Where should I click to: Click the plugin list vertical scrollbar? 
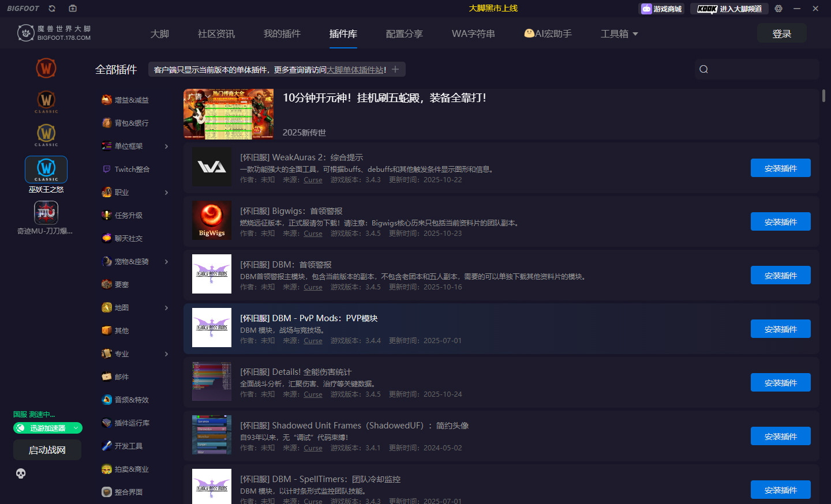[823, 96]
